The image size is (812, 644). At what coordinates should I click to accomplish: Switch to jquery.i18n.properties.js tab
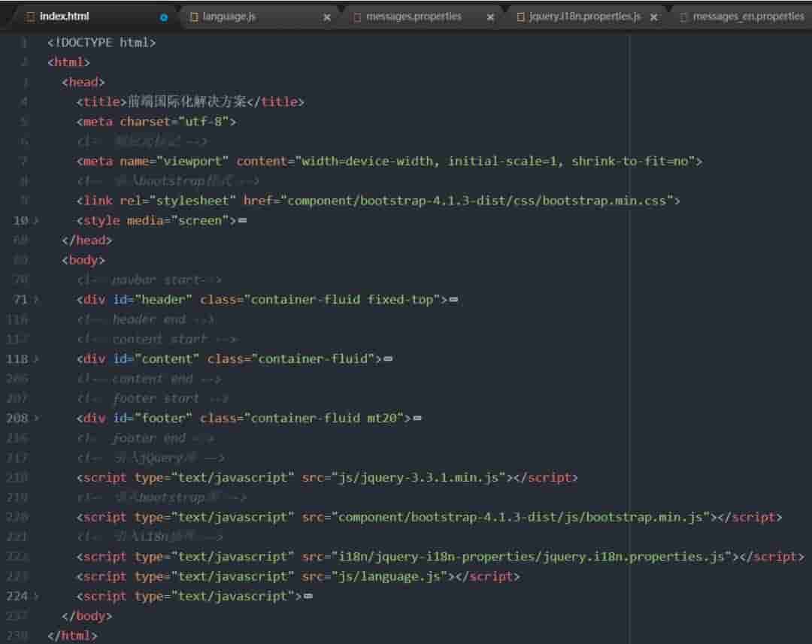point(578,17)
